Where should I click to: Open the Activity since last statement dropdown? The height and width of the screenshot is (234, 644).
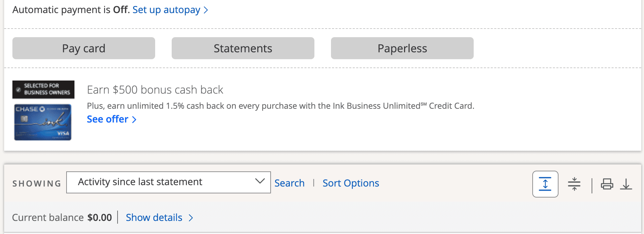click(x=168, y=182)
